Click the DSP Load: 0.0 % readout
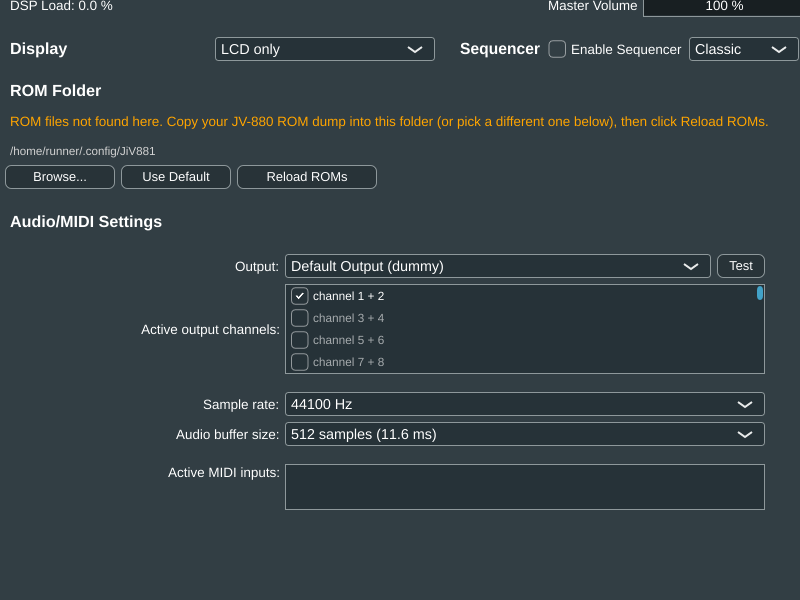The width and height of the screenshot is (800, 600). 61,6
